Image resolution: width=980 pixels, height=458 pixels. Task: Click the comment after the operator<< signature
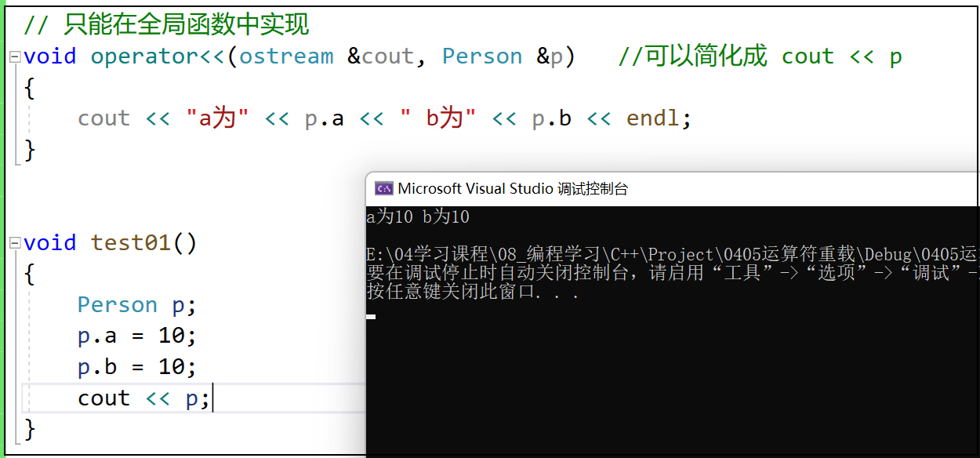click(x=759, y=56)
